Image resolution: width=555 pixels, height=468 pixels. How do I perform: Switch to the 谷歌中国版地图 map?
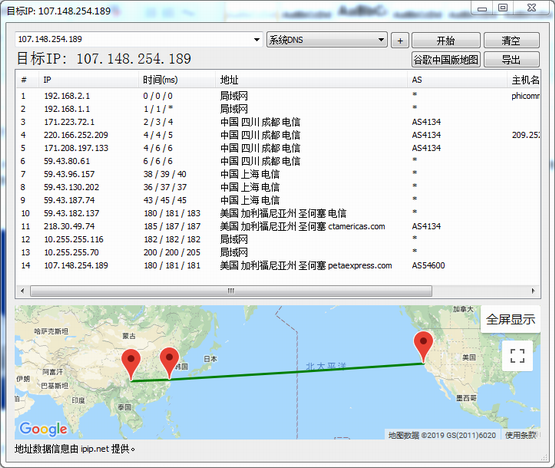[446, 59]
